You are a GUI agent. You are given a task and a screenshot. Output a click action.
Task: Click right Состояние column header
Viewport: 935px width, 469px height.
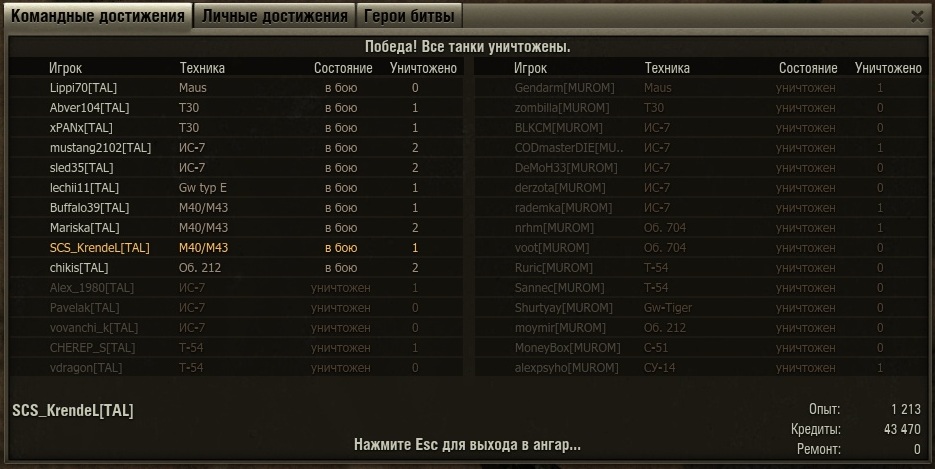808,68
